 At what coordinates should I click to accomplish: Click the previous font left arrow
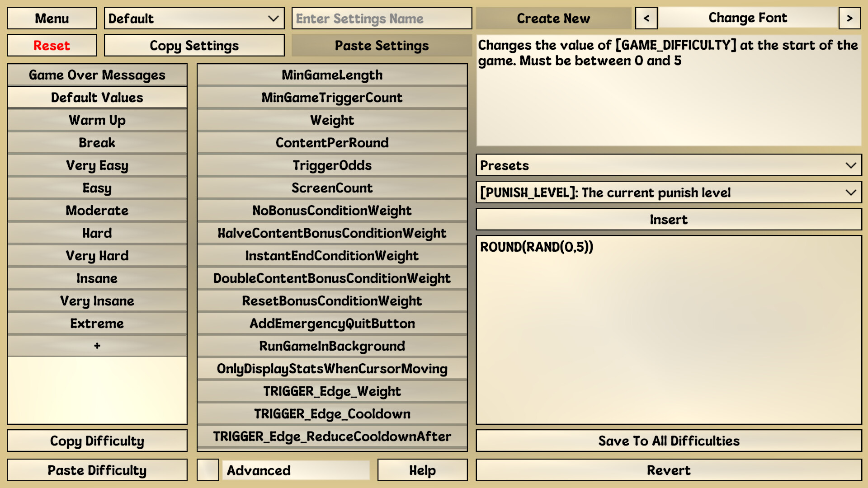pyautogui.click(x=646, y=18)
